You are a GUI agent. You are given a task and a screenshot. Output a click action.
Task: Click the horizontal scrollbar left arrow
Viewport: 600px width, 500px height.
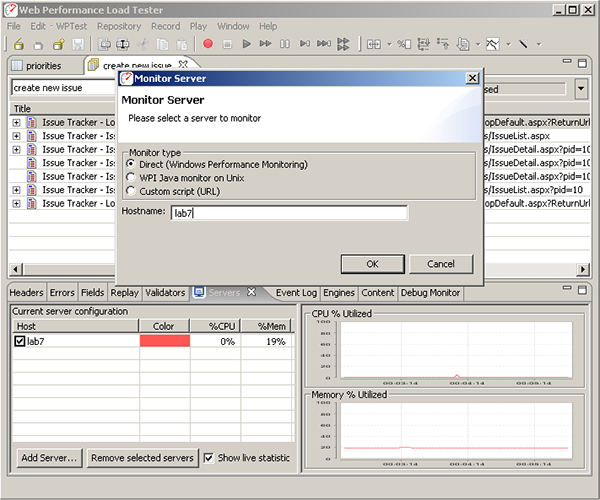(16, 269)
